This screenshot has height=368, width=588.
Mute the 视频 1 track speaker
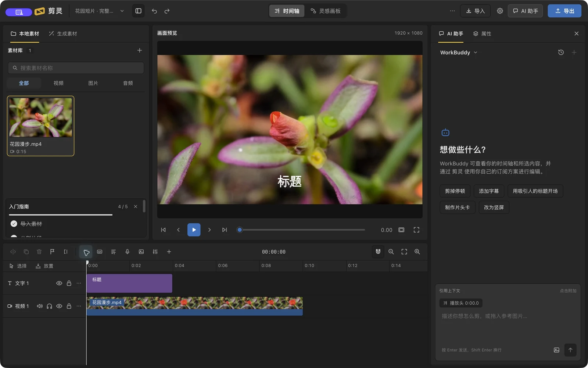pyautogui.click(x=40, y=306)
